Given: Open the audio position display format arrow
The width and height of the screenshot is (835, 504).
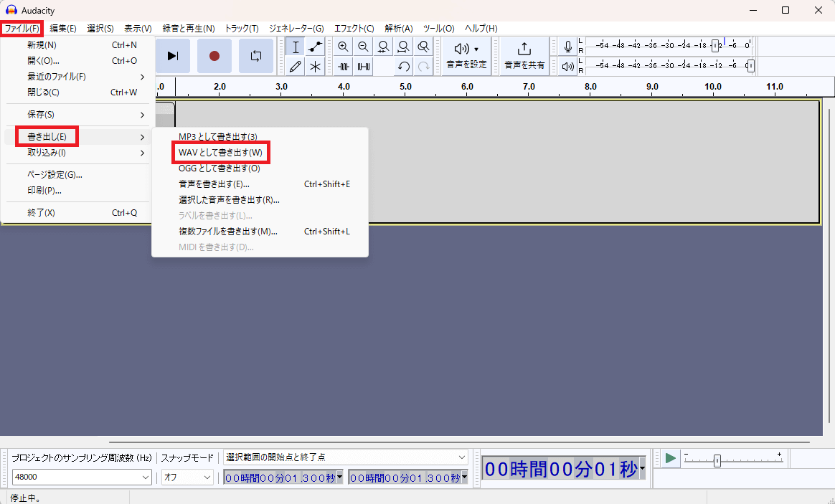Looking at the screenshot, I should point(642,468).
